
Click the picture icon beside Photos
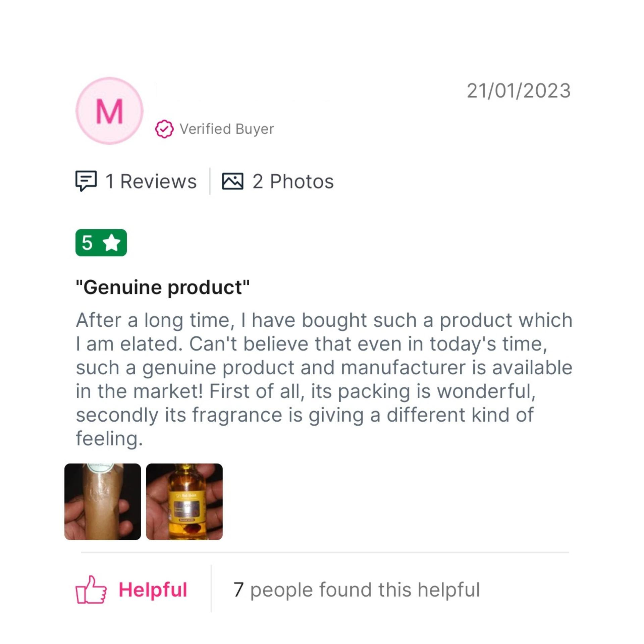232,181
